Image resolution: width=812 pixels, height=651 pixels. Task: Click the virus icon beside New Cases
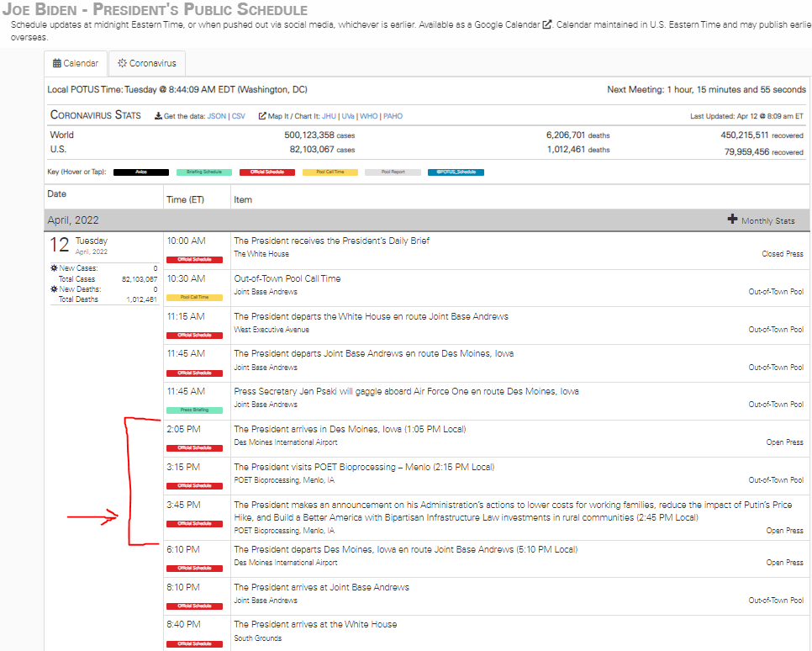(x=54, y=268)
